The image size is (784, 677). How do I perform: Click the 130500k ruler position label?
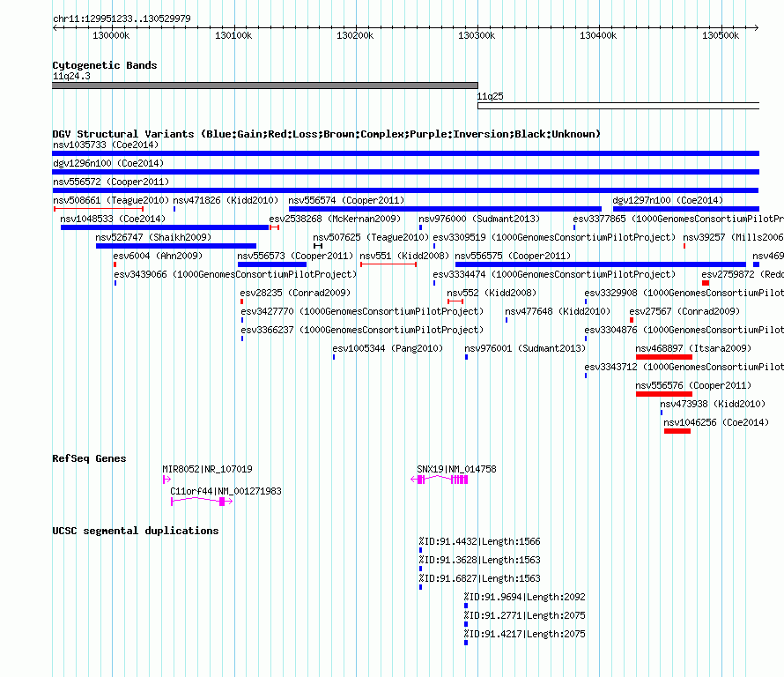721,36
